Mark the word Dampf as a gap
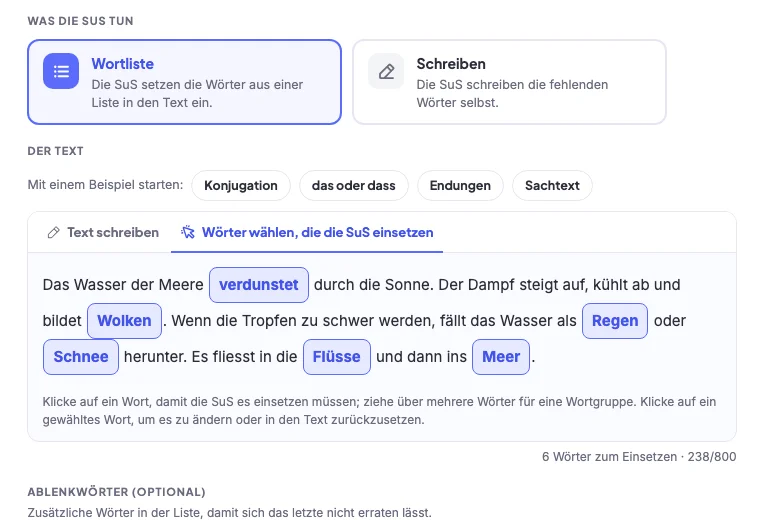Viewport: 764px width, 520px height. pyautogui.click(x=491, y=285)
